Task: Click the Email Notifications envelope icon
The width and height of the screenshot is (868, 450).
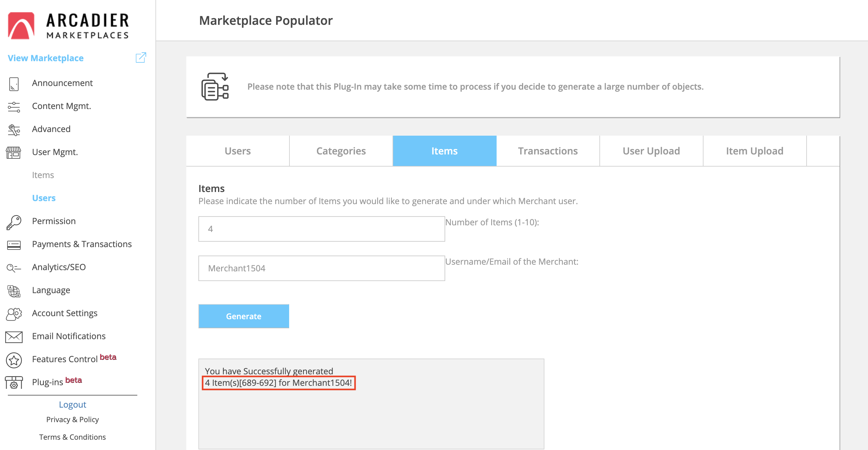Action: point(14,337)
